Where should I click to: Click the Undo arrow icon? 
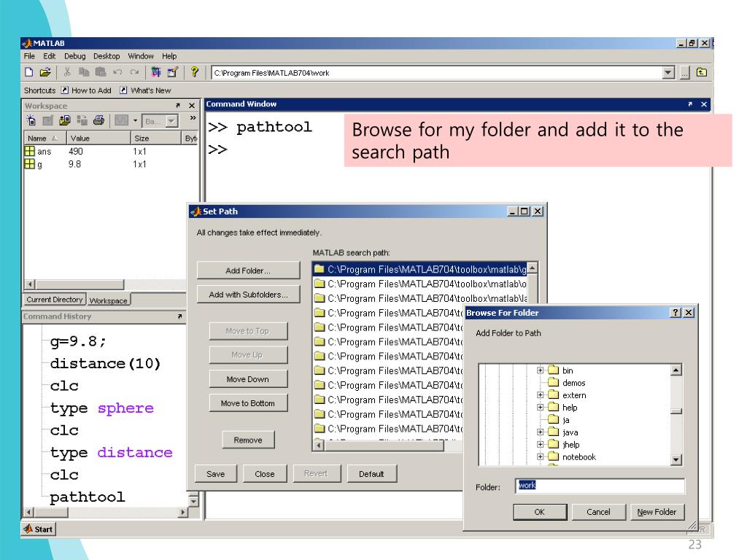[117, 72]
